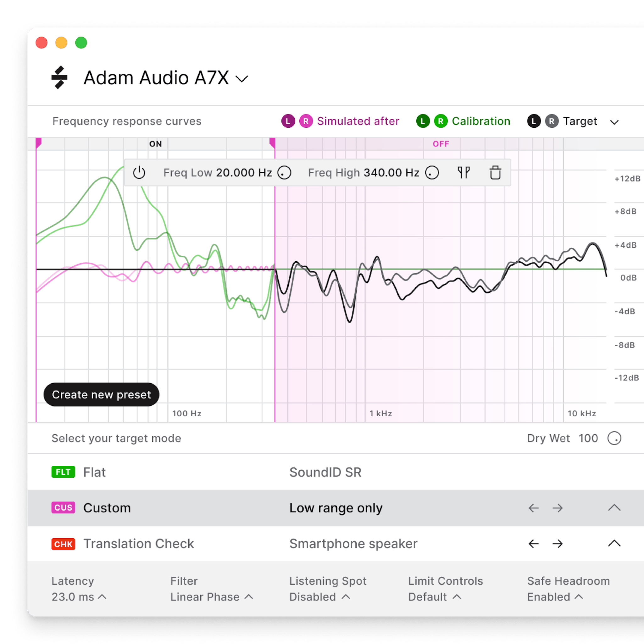Image resolution: width=644 pixels, height=644 pixels.
Task: Click the power icon in filter toolbar
Action: (139, 173)
